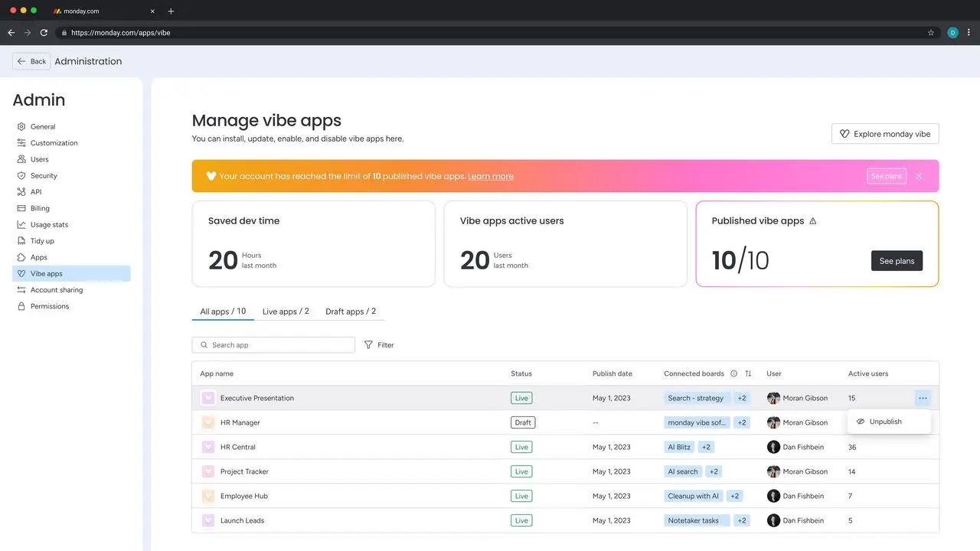Screen dimensions: 980x551
Task: Open Tidy up section
Action: click(x=37, y=241)
